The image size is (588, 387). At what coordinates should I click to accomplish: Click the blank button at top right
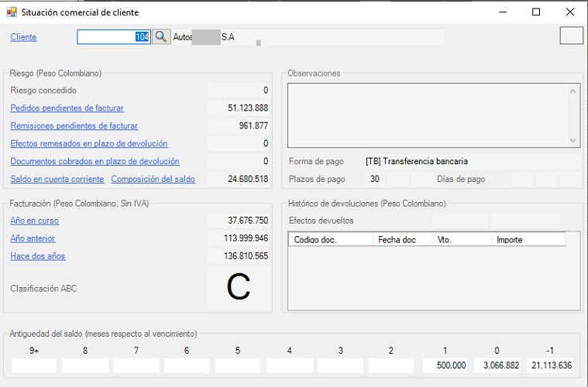coord(571,36)
